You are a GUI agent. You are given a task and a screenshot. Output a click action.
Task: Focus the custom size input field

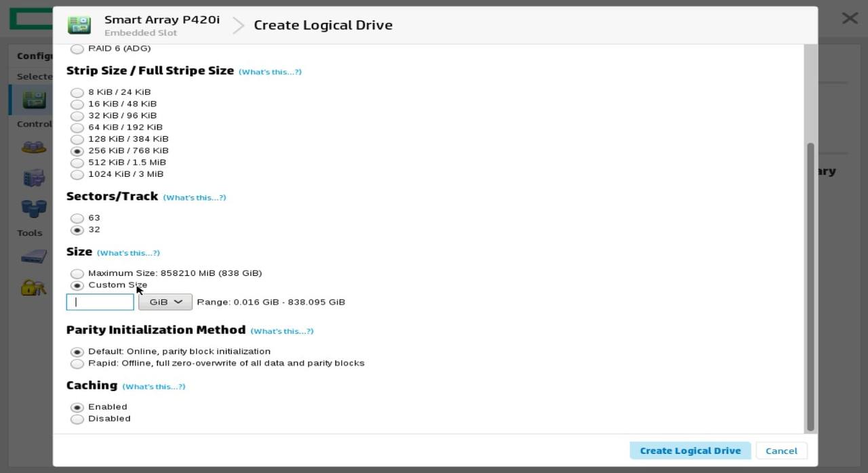100,302
